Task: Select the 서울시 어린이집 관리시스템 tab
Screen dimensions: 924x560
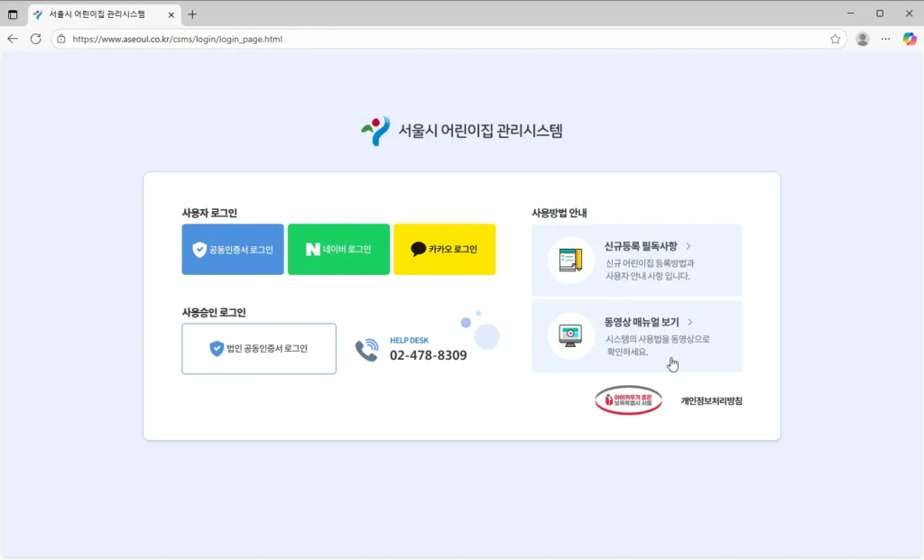Action: tap(99, 14)
